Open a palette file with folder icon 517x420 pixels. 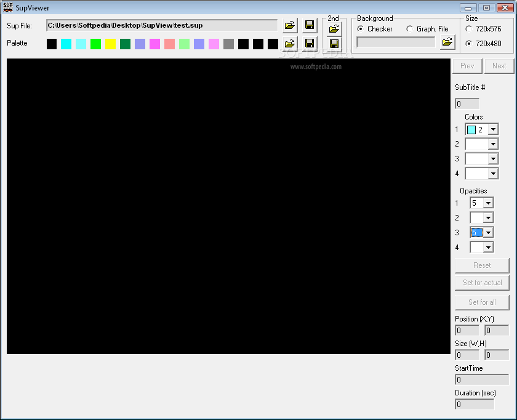coord(290,43)
